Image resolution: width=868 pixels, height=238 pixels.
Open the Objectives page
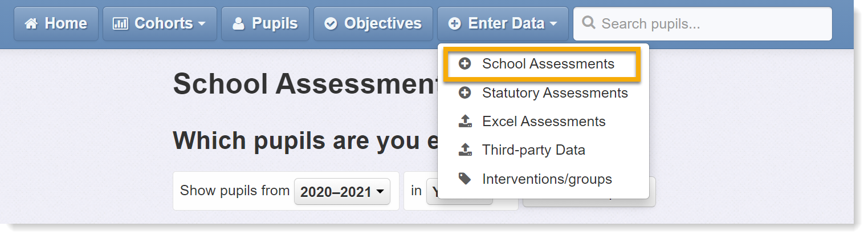pyautogui.click(x=373, y=24)
